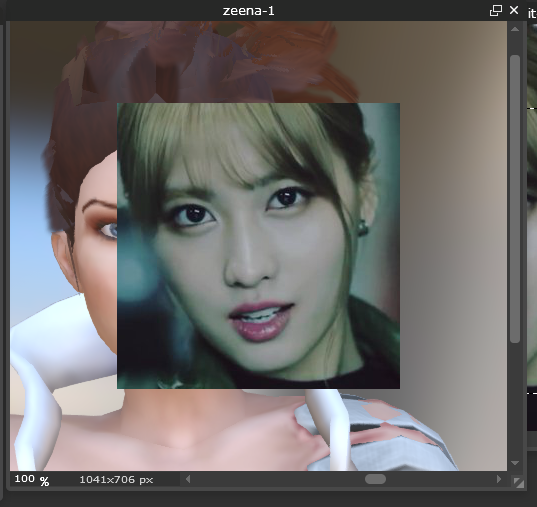The height and width of the screenshot is (507, 537).
Task: Click the horizontal scrollbar left arrow
Action: pos(188,479)
